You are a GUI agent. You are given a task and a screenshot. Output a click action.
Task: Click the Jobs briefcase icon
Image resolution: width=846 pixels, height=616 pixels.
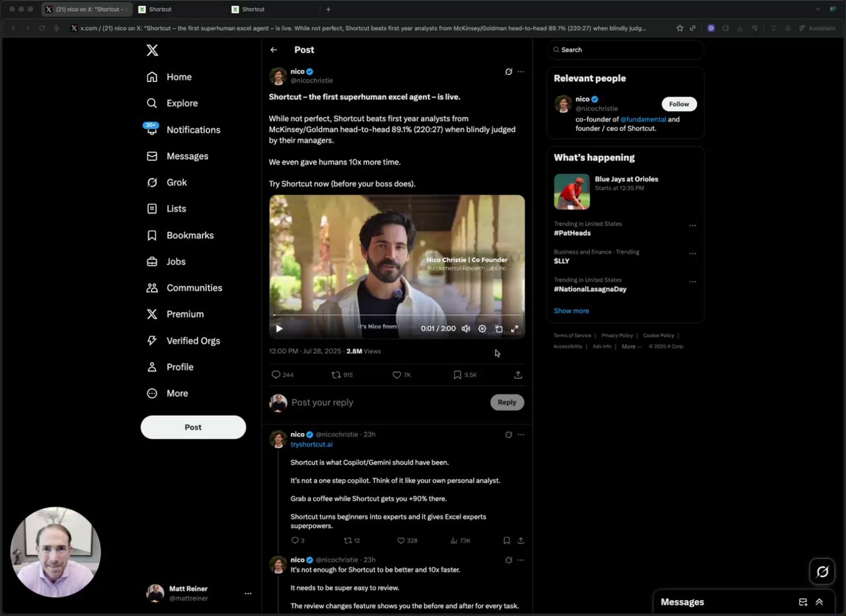coord(152,262)
